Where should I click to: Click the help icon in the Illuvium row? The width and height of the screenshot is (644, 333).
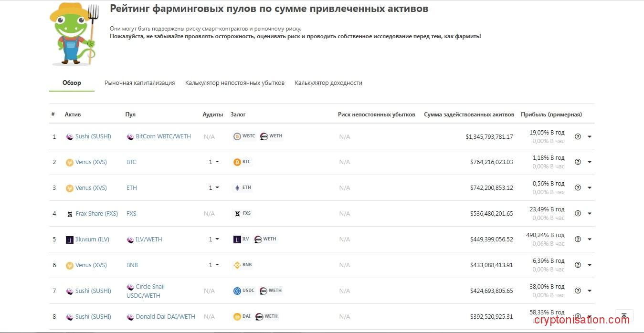(578, 239)
